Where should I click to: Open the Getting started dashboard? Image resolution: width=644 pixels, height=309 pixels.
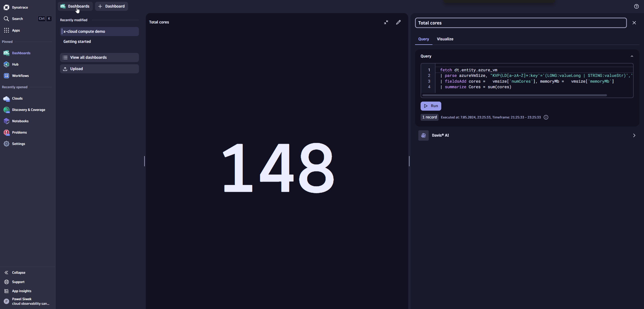pos(77,42)
